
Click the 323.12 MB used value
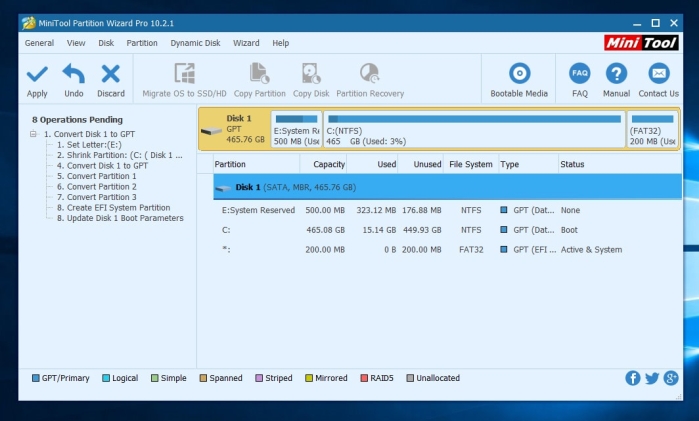point(376,210)
